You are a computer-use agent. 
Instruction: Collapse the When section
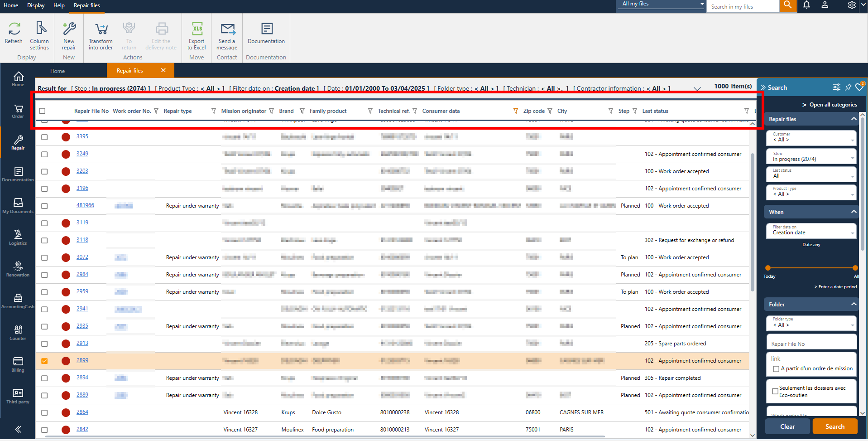(x=854, y=212)
